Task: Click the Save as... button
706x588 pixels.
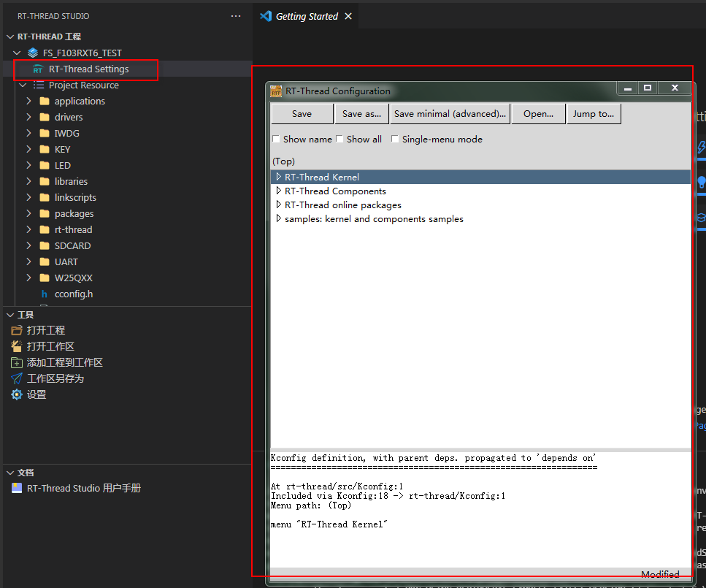Action: 361,114
